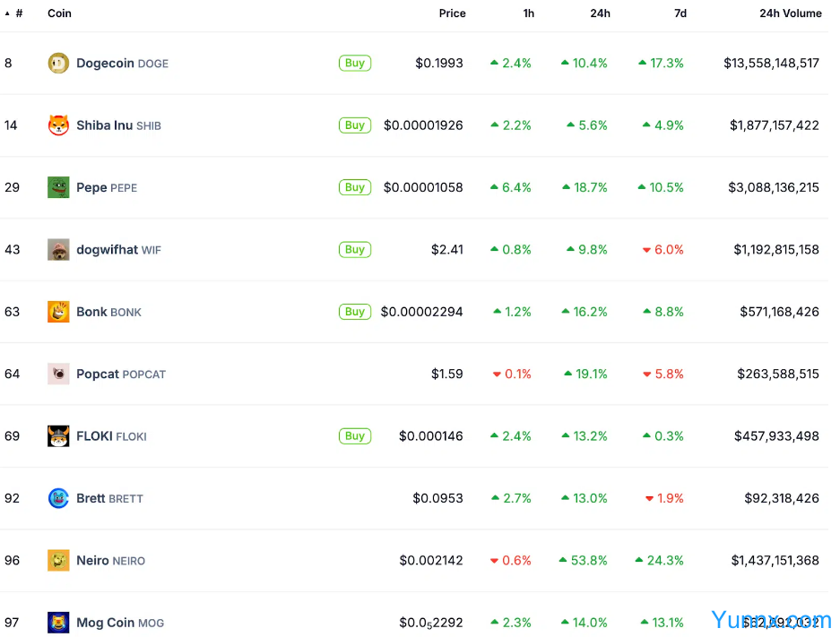The height and width of the screenshot is (637, 840).
Task: Select Popcat volume $263,588,515
Action: (x=778, y=374)
